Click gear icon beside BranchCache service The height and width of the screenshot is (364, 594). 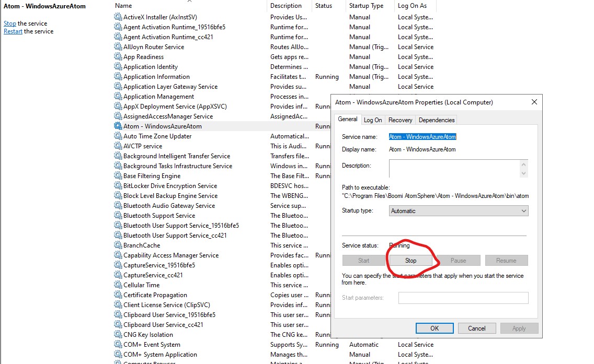point(118,245)
